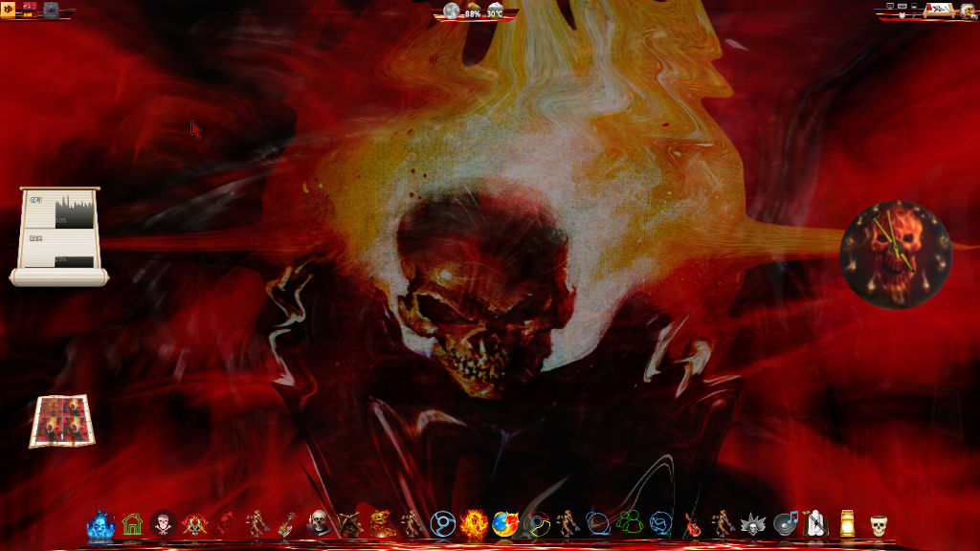Click the 30°C temperature reading
The height and width of the screenshot is (551, 980).
[495, 13]
